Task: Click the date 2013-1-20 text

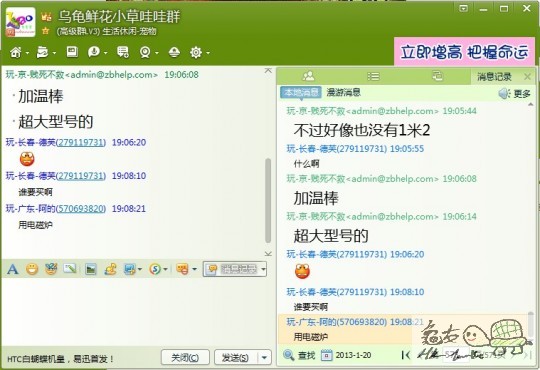Action: (x=353, y=355)
